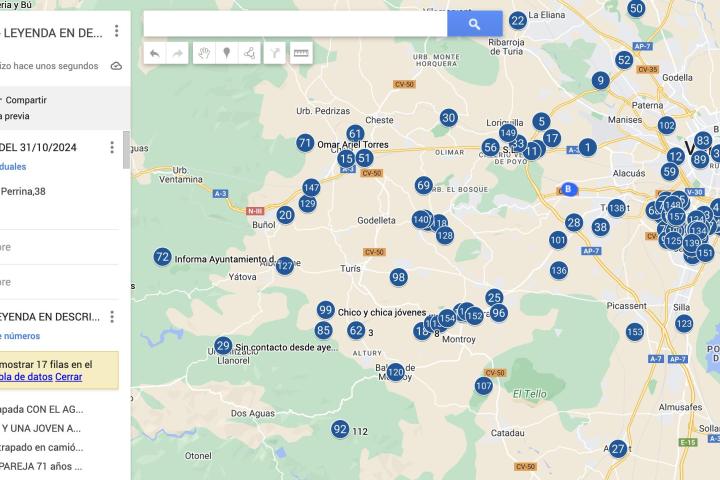720x480 pixels.
Task: Click map marker 61 near Cheste
Action: point(355,134)
